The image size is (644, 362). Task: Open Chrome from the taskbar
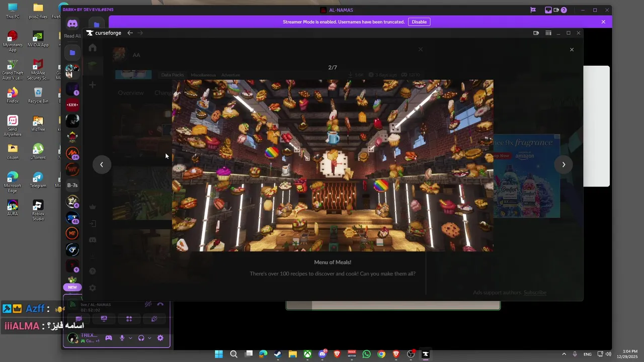[381, 354]
